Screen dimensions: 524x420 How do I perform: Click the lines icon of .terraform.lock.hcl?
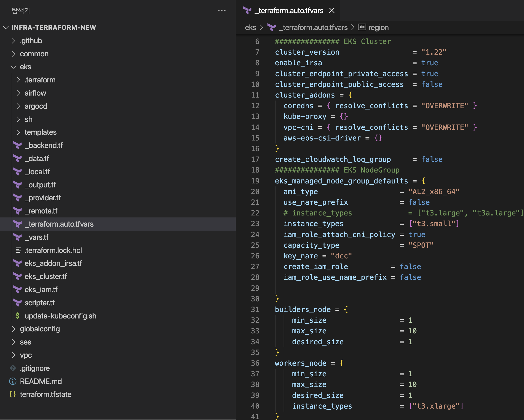point(18,250)
